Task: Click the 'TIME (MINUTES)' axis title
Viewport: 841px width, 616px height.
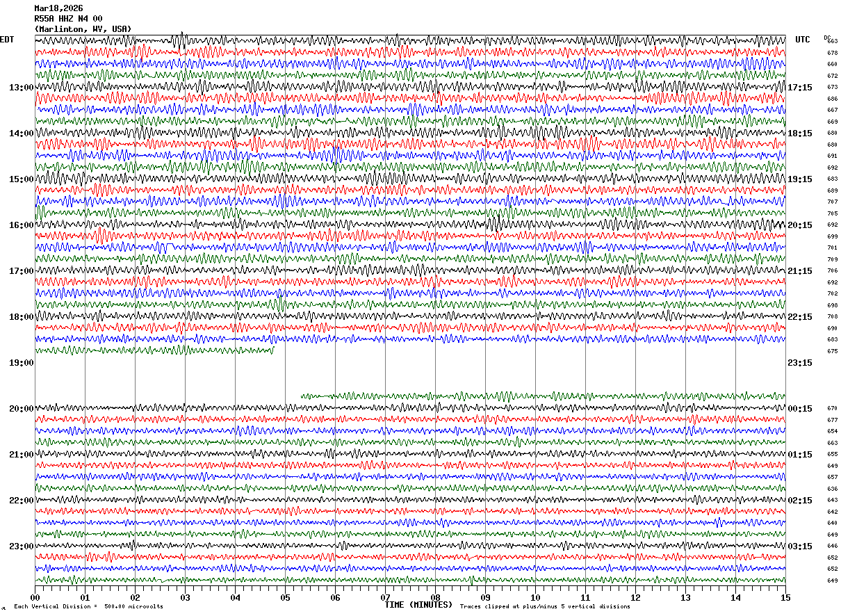Action: [x=418, y=605]
